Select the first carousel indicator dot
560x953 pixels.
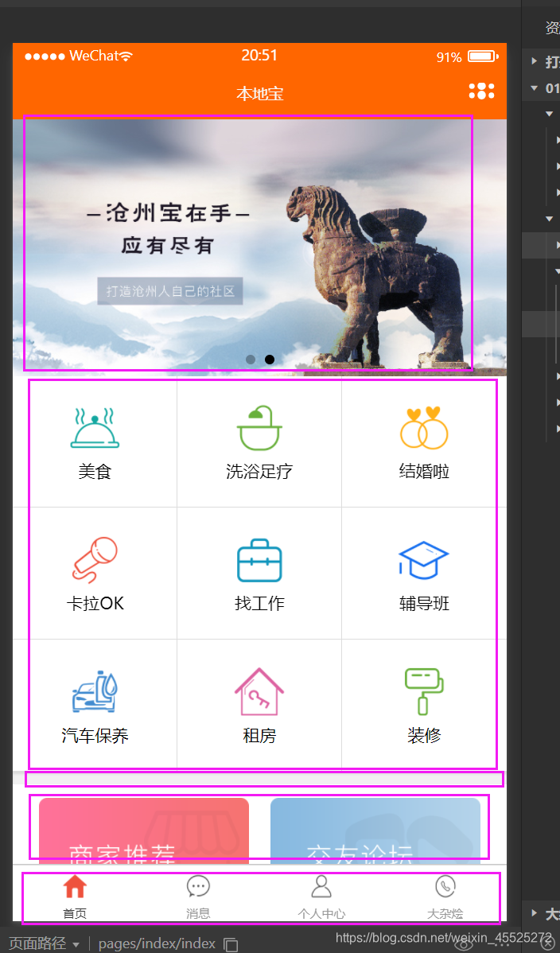pyautogui.click(x=251, y=360)
